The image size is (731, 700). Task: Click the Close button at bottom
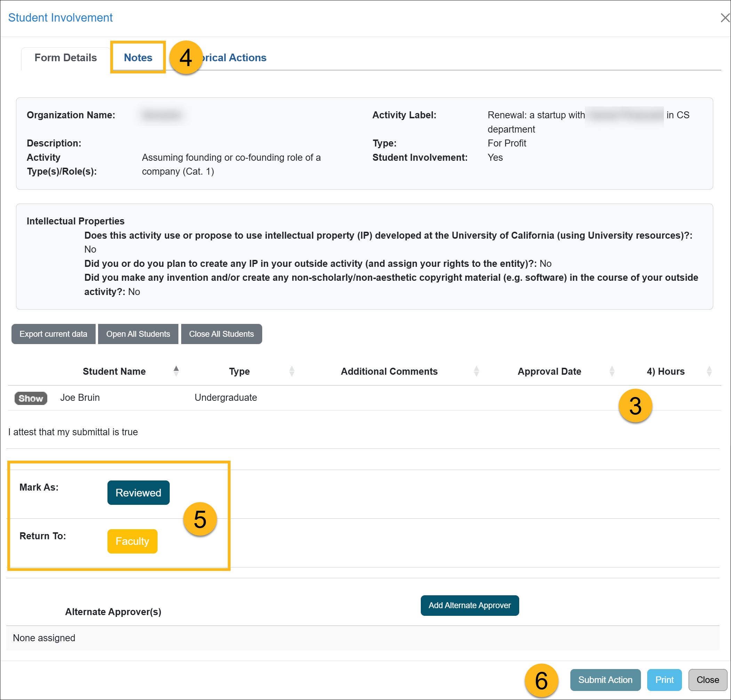707,680
